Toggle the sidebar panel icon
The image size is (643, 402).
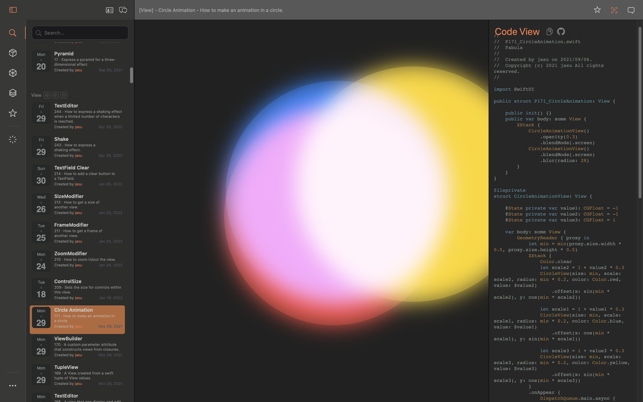(x=13, y=10)
